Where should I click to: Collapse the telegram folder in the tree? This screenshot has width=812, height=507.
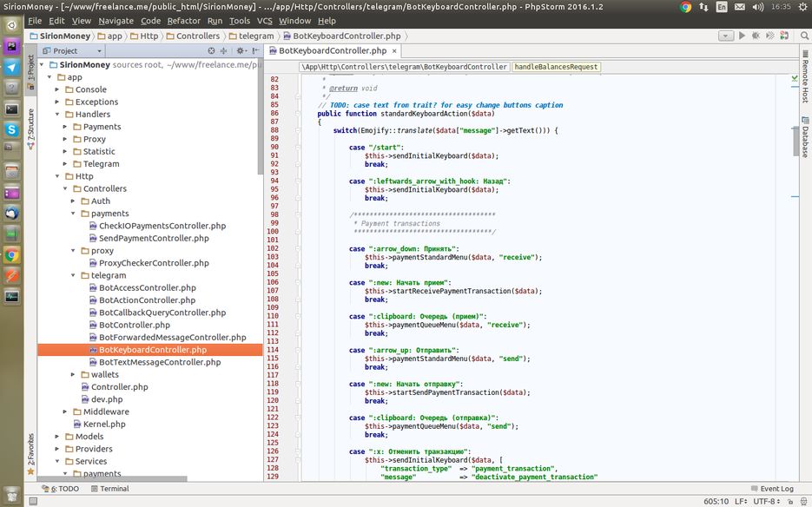pos(73,275)
